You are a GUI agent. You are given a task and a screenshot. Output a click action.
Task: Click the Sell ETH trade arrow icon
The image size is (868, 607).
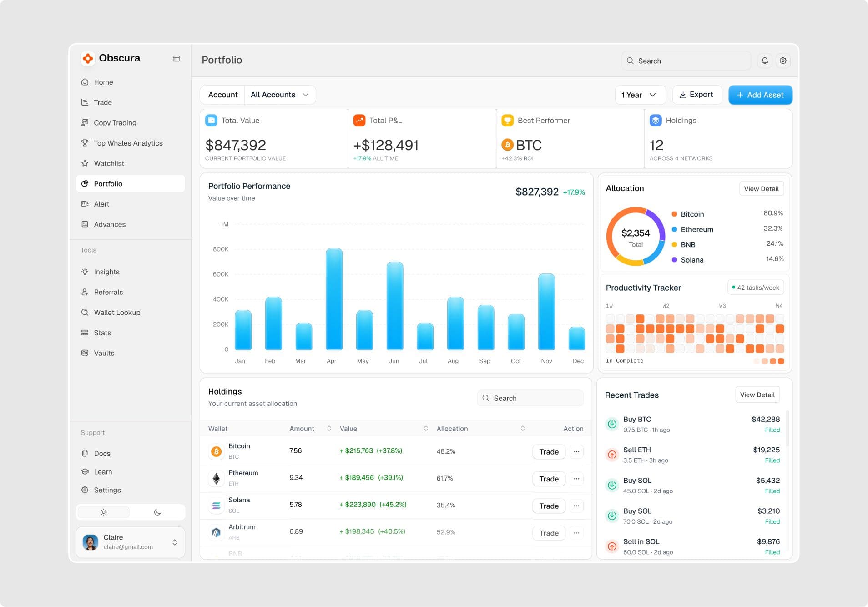click(x=612, y=455)
